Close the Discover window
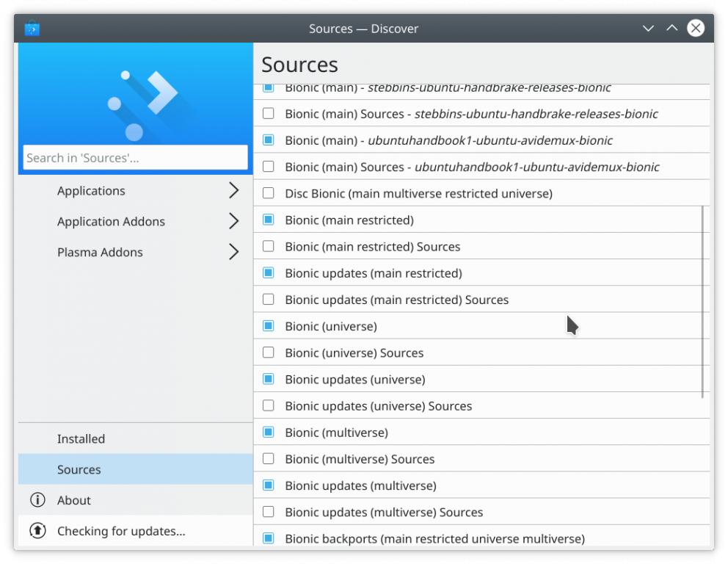This screenshot has height=564, width=728. [x=696, y=29]
